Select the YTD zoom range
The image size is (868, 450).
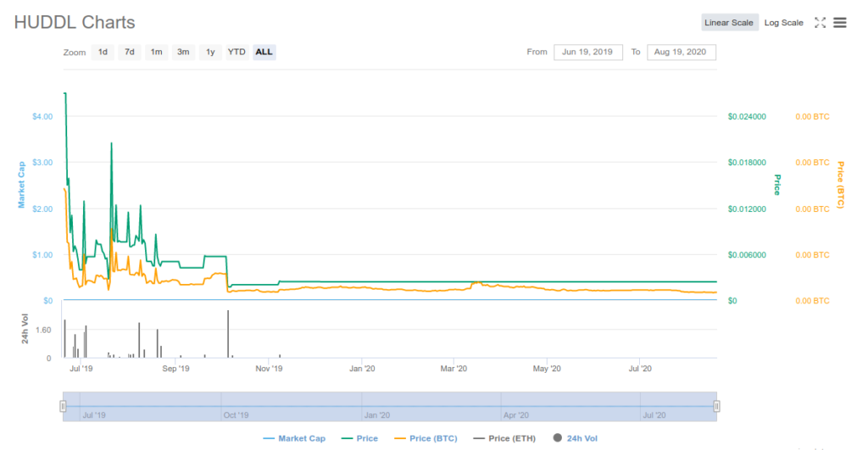237,52
